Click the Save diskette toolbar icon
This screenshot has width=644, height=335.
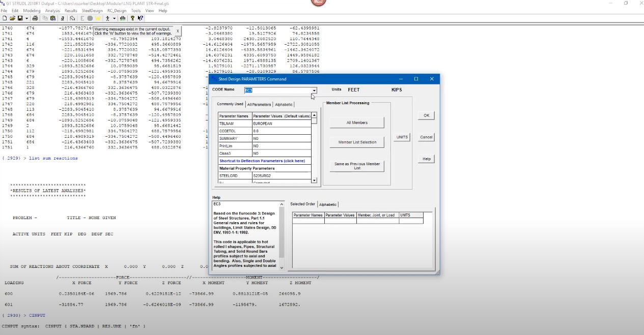tap(20, 18)
